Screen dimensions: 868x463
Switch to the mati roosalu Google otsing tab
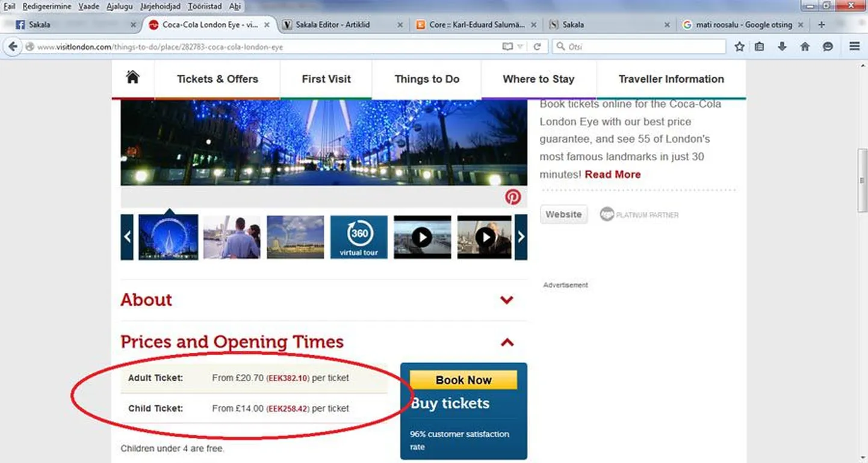743,25
